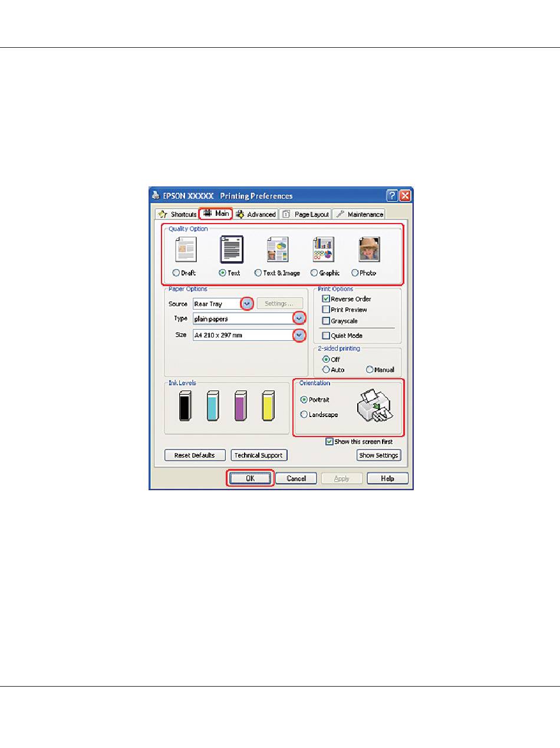
Task: Click the Help button
Action: coord(387,478)
